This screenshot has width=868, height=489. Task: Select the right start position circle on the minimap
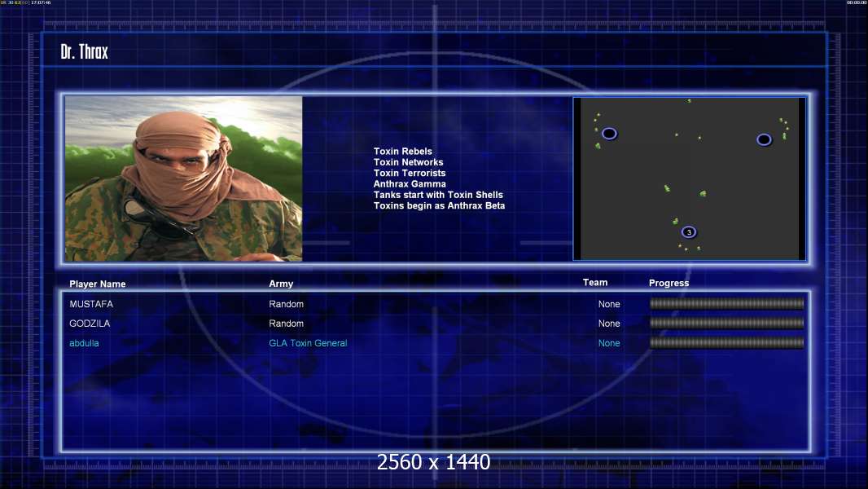764,139
